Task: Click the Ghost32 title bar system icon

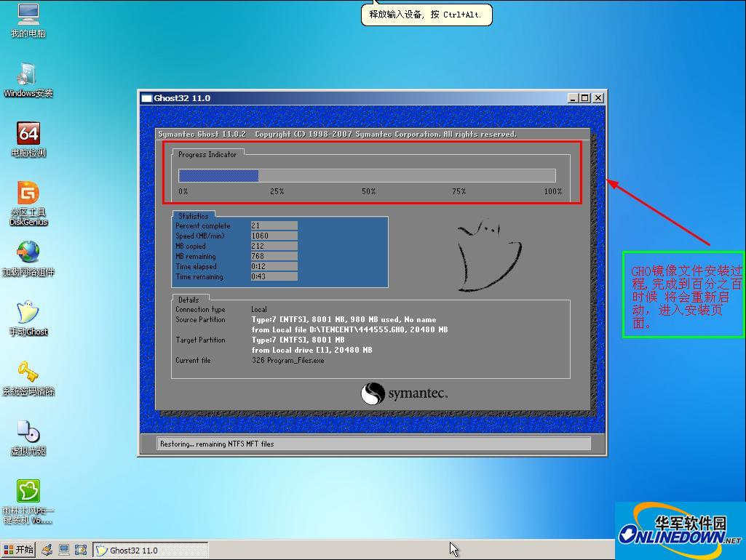Action: (x=146, y=98)
